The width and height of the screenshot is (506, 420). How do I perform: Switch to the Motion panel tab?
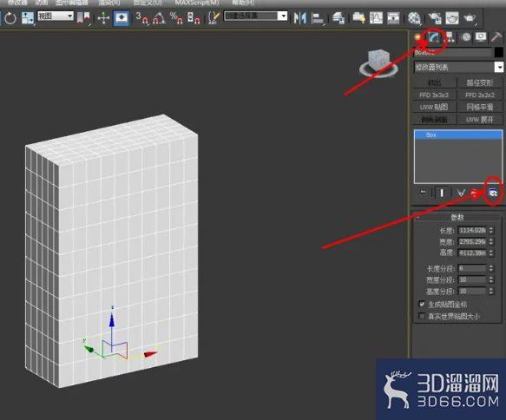click(466, 37)
